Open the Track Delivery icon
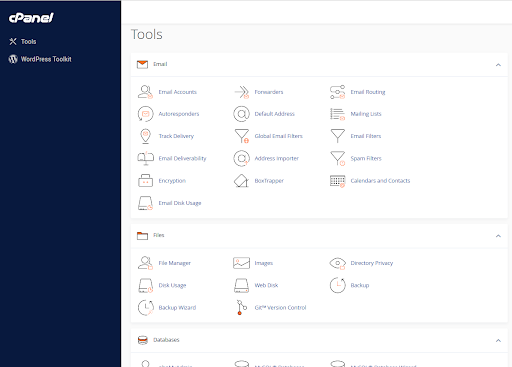This screenshot has width=512, height=367. coord(145,136)
